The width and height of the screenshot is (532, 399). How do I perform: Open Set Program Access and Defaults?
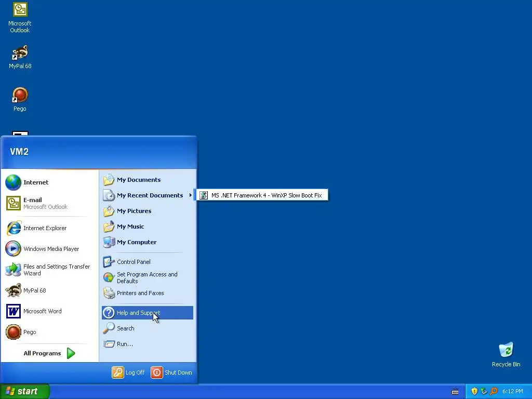click(x=147, y=277)
